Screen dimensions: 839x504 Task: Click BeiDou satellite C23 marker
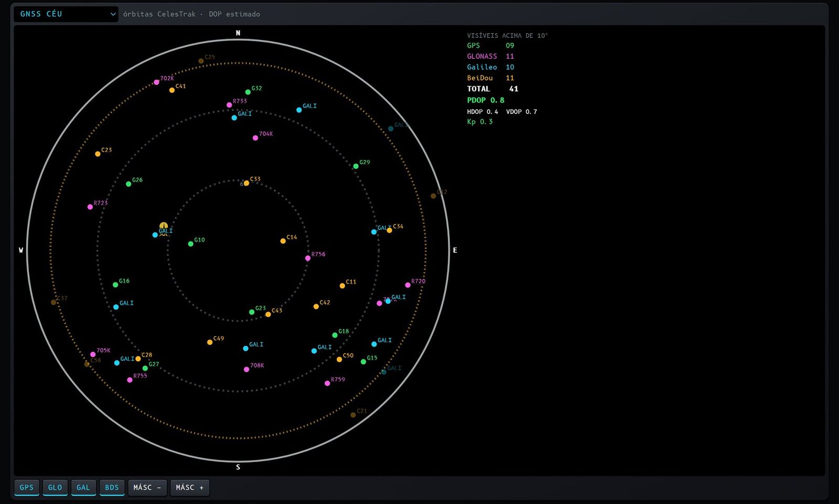click(x=98, y=154)
